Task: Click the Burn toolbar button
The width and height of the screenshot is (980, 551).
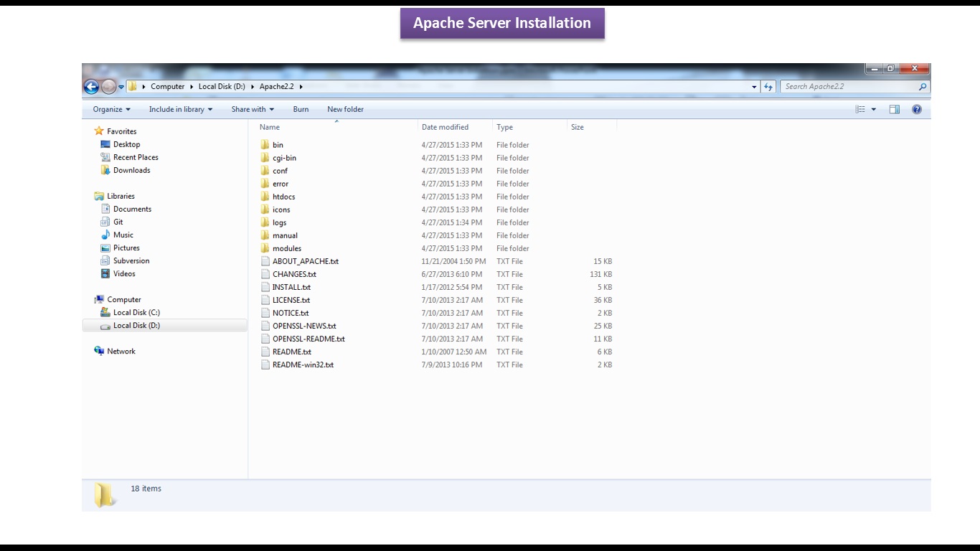Action: point(301,110)
